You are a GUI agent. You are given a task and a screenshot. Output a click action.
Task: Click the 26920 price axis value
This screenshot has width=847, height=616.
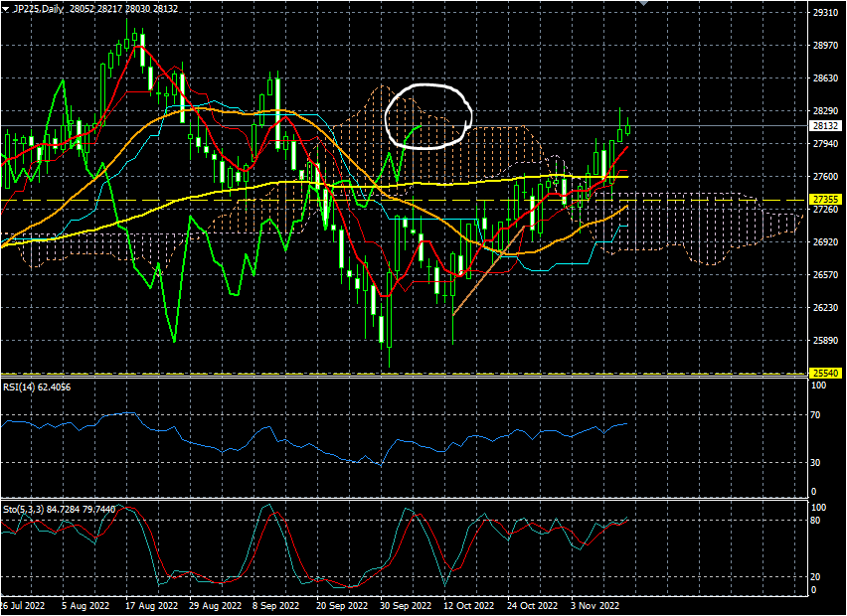[825, 242]
